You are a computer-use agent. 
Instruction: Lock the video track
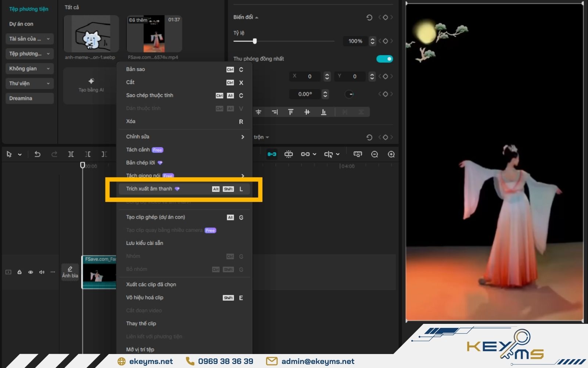[19, 272]
